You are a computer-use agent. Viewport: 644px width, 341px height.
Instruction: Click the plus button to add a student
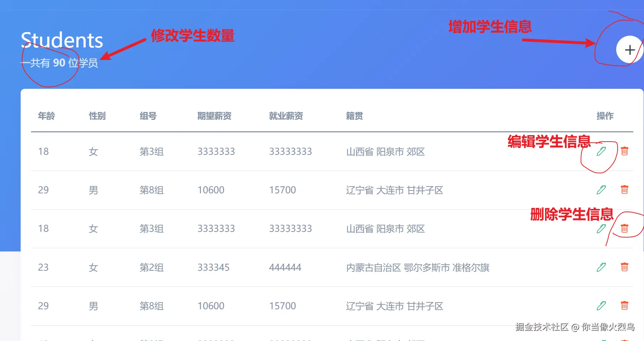630,50
